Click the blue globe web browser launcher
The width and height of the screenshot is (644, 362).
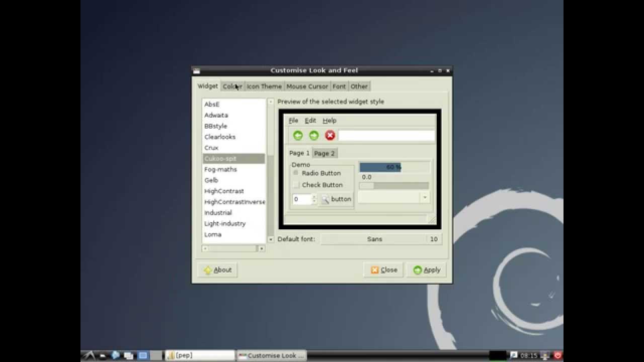tap(115, 355)
